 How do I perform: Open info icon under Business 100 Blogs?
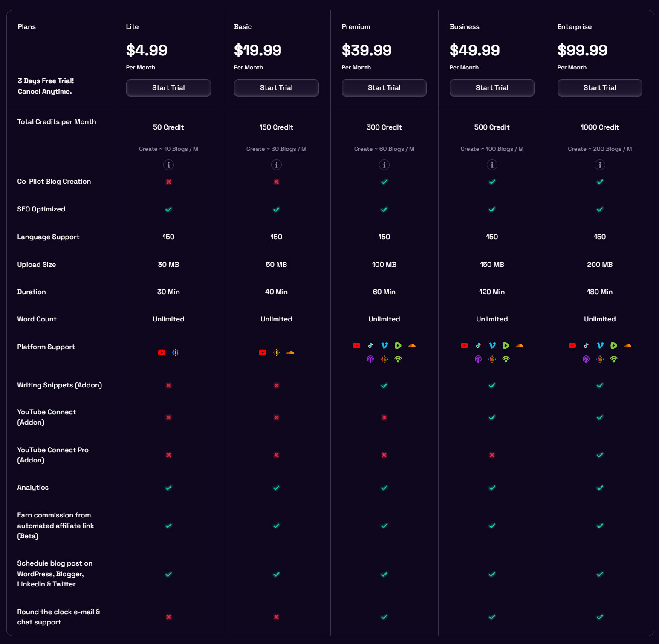click(x=492, y=165)
